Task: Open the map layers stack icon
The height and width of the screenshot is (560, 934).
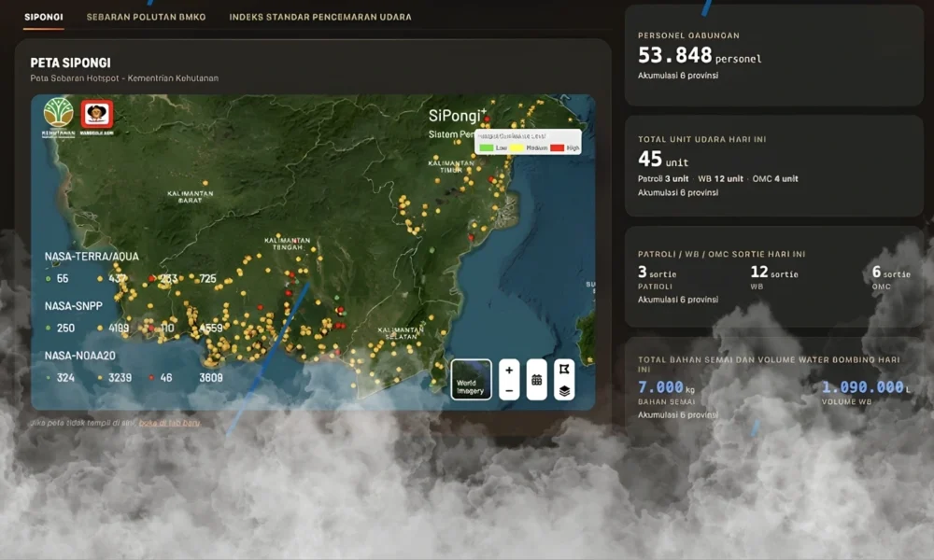Action: (564, 390)
